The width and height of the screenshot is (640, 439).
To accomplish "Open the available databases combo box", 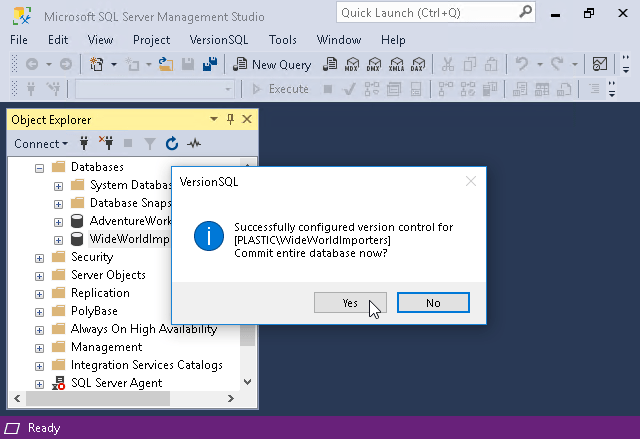I will (155, 89).
